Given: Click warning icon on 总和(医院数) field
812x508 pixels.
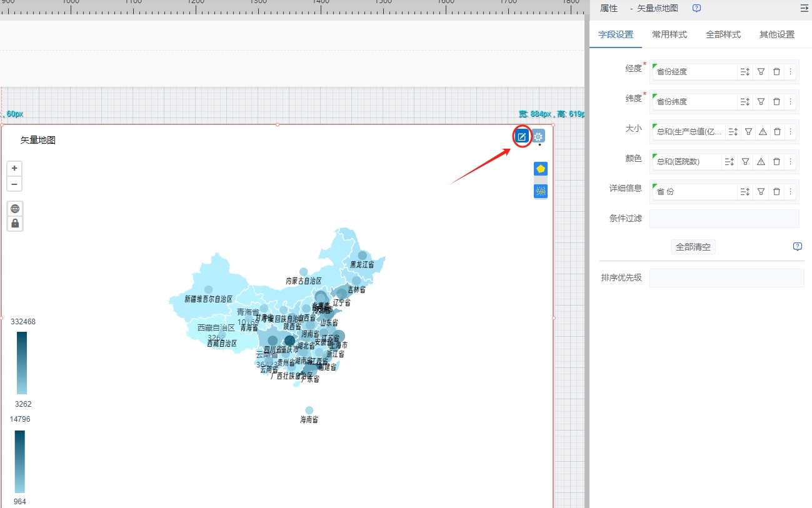Looking at the screenshot, I should (761, 161).
